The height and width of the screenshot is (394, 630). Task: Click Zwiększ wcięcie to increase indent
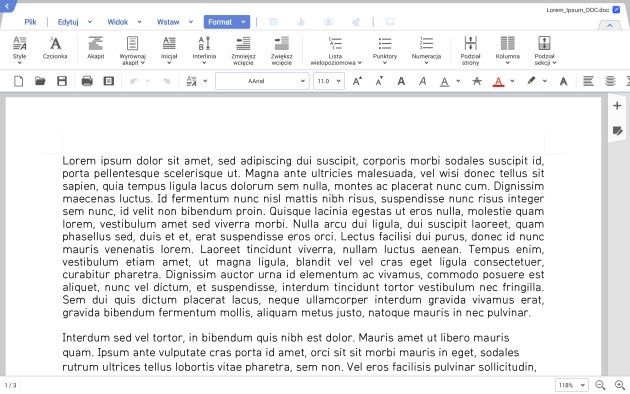tap(281, 51)
